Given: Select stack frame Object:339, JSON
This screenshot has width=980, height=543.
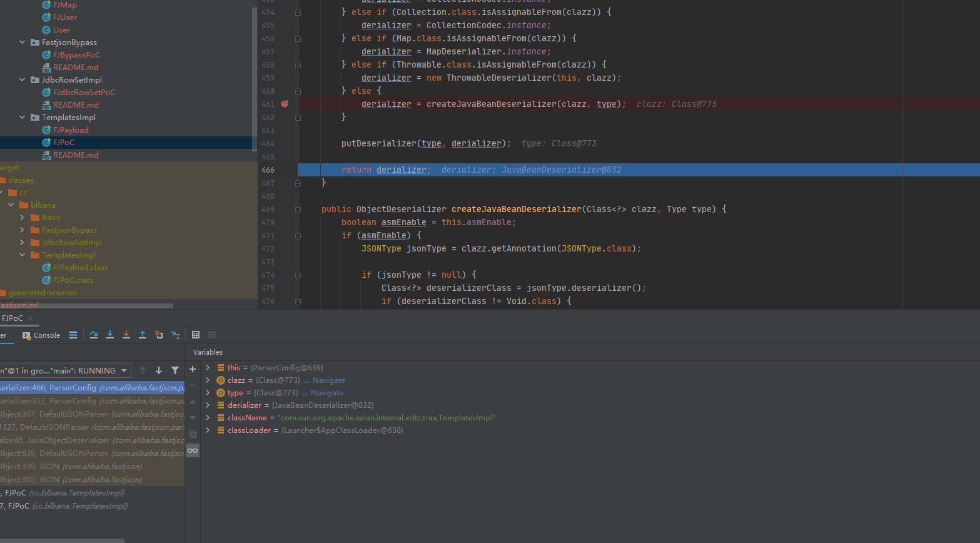Looking at the screenshot, I should (x=92, y=467).
